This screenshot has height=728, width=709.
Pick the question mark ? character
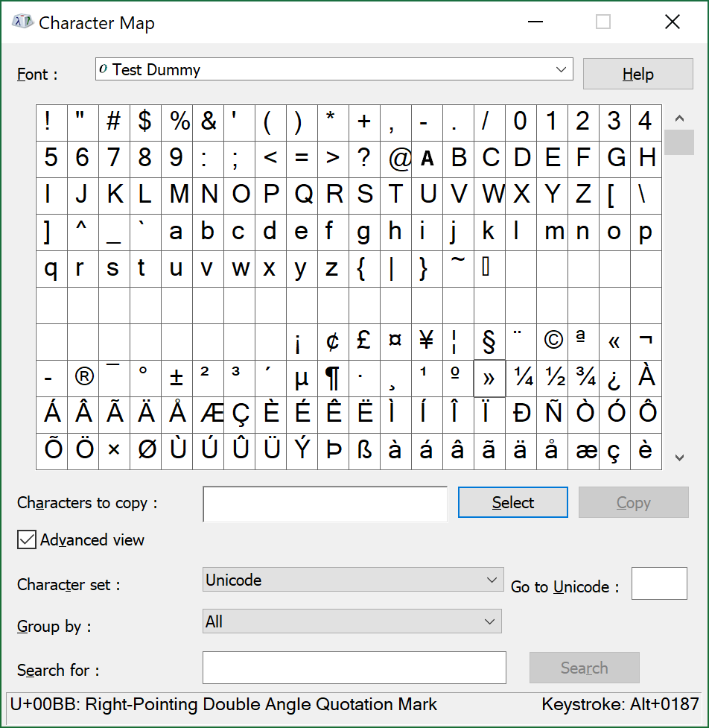(x=364, y=159)
